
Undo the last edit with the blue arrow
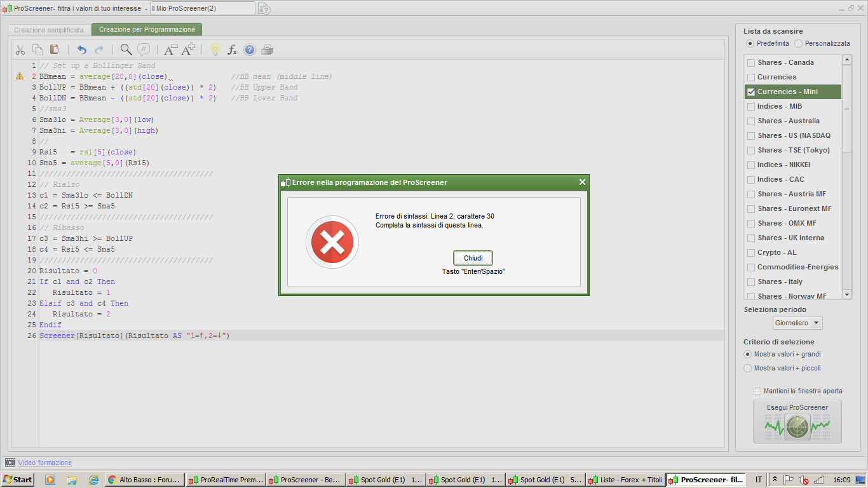pos(81,50)
